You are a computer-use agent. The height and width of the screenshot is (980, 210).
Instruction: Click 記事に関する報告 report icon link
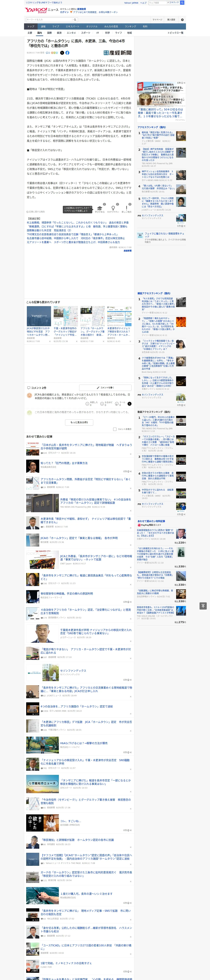36,212
